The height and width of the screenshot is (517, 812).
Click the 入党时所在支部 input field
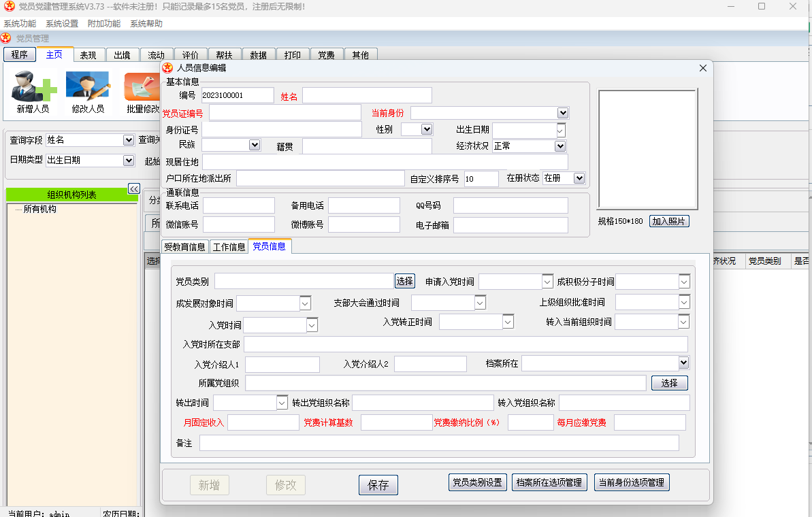pos(466,344)
